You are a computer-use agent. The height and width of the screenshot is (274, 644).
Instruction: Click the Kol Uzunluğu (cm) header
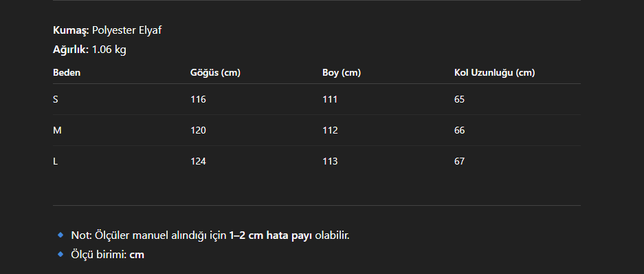click(494, 73)
